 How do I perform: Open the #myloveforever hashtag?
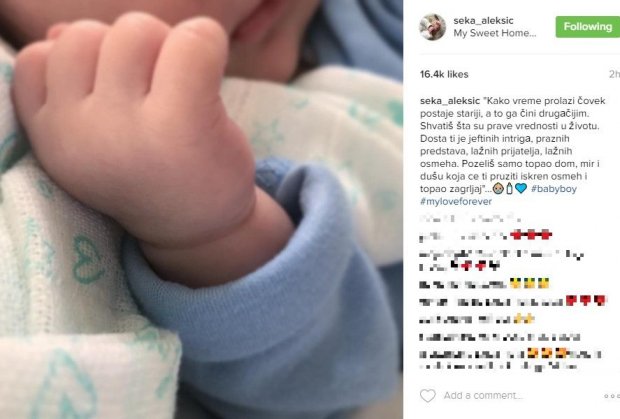(456, 201)
